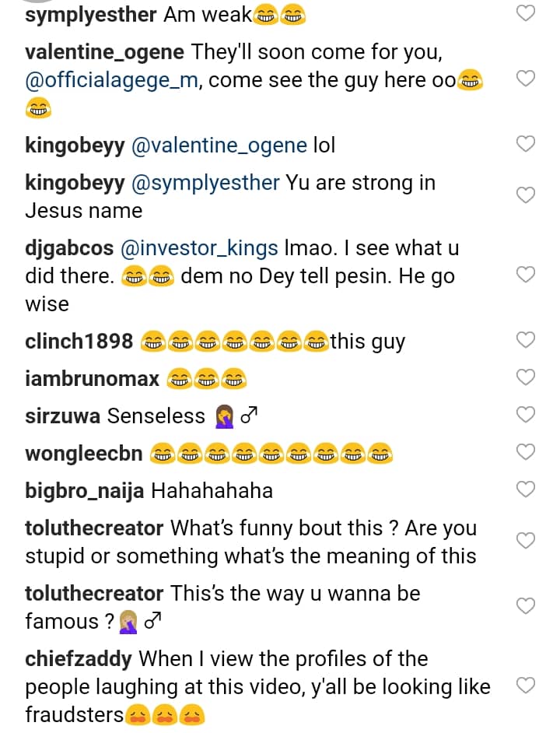Image resolution: width=560 pixels, height=733 pixels.
Task: Like symplyesther's 'Am weak' comment
Action: 527,14
